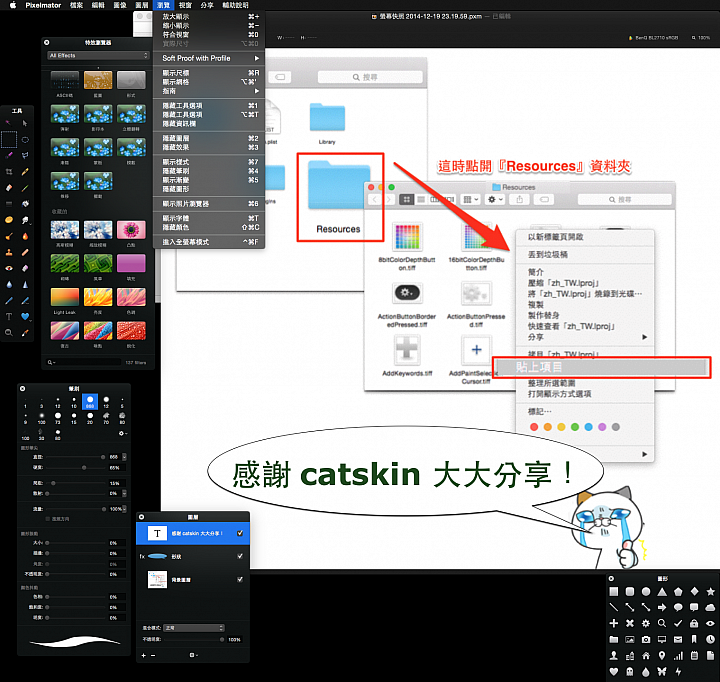Screen dimensions: 720x682
Task: Pick the padlock shape in Shapes palette
Action: tap(694, 623)
